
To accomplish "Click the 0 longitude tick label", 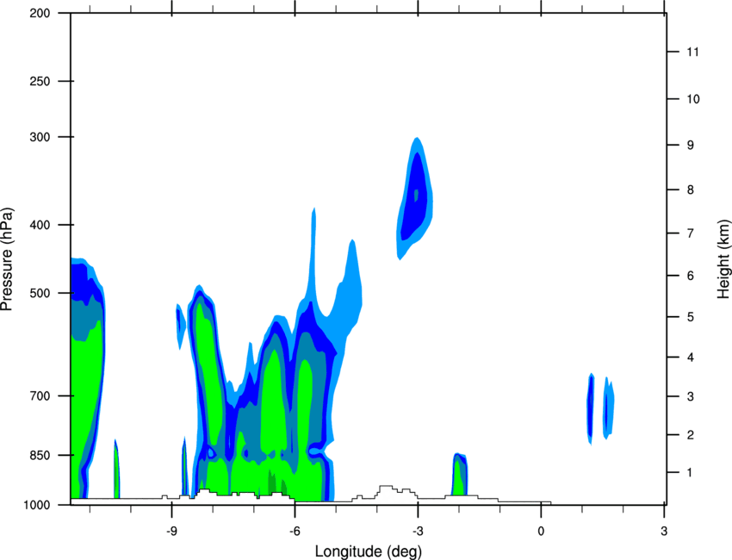I will pyautogui.click(x=541, y=531).
